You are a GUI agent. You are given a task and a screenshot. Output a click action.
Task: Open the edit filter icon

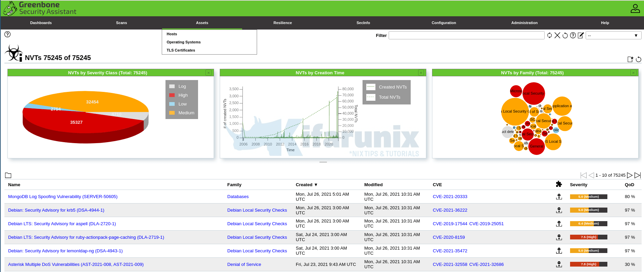pyautogui.click(x=581, y=35)
